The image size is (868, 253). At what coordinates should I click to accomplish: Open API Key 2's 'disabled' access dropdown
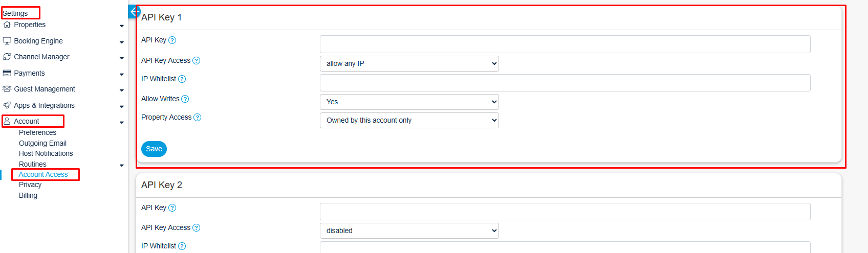pos(409,231)
